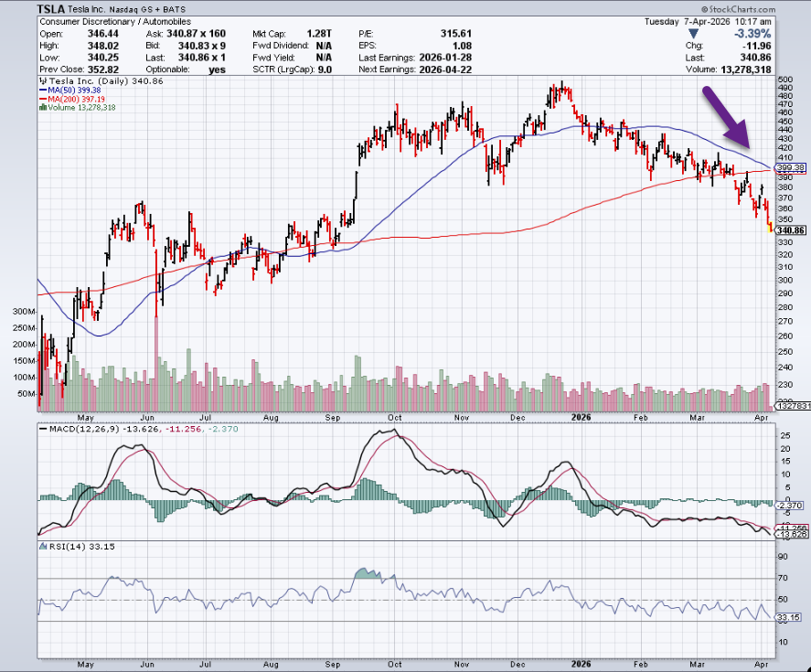Click the candlestick icon before Tesla Inc. (Daily)
Screen dimensions: 811x672
tap(40, 81)
